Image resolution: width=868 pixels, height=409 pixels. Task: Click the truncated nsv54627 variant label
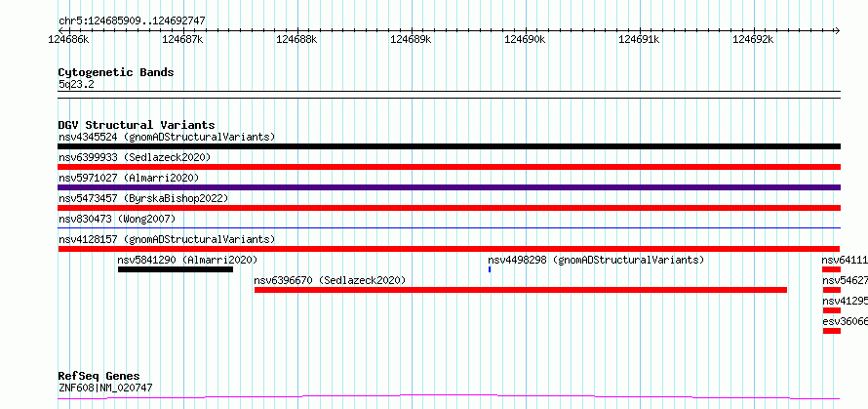(845, 280)
